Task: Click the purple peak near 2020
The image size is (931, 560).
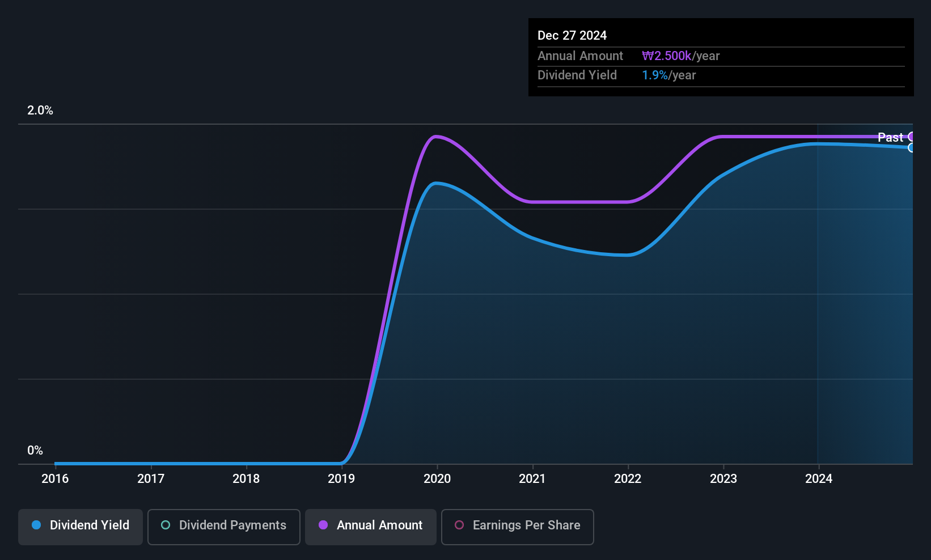Action: tap(435, 137)
